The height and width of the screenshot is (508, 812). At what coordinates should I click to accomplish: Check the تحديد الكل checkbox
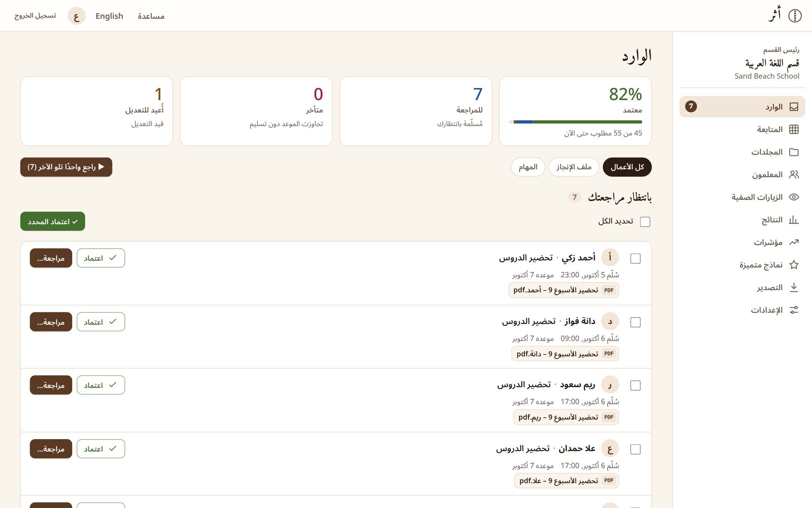[x=645, y=222]
